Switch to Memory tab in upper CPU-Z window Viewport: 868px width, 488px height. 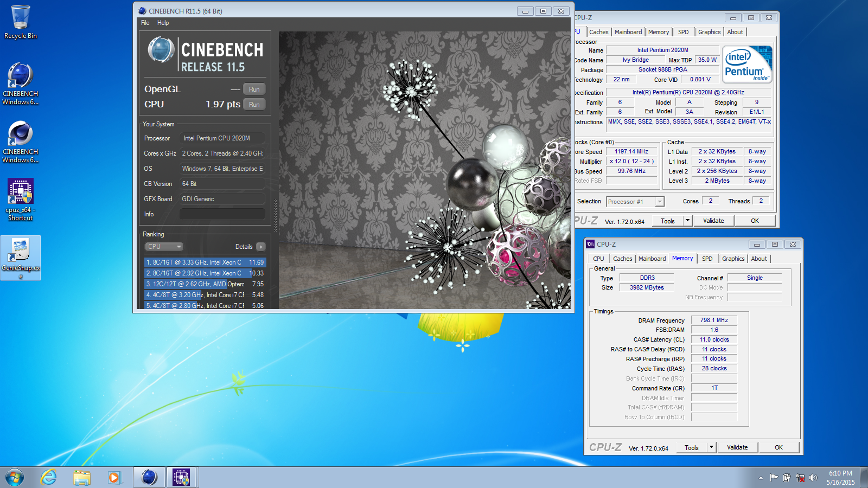tap(659, 32)
